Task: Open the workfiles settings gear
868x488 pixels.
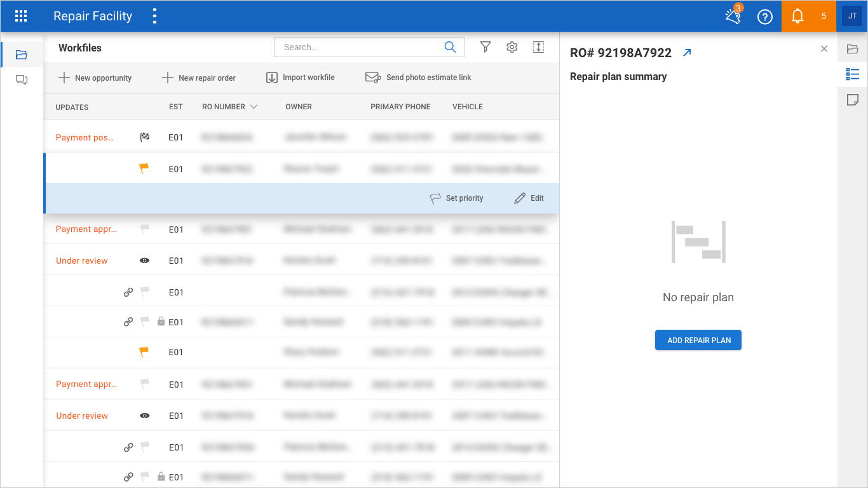Action: pos(512,47)
